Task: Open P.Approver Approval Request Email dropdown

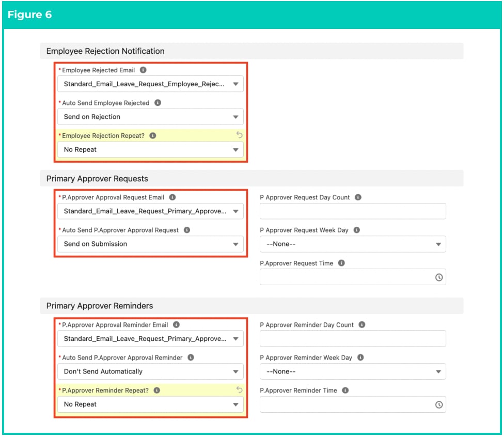Action: click(x=150, y=212)
